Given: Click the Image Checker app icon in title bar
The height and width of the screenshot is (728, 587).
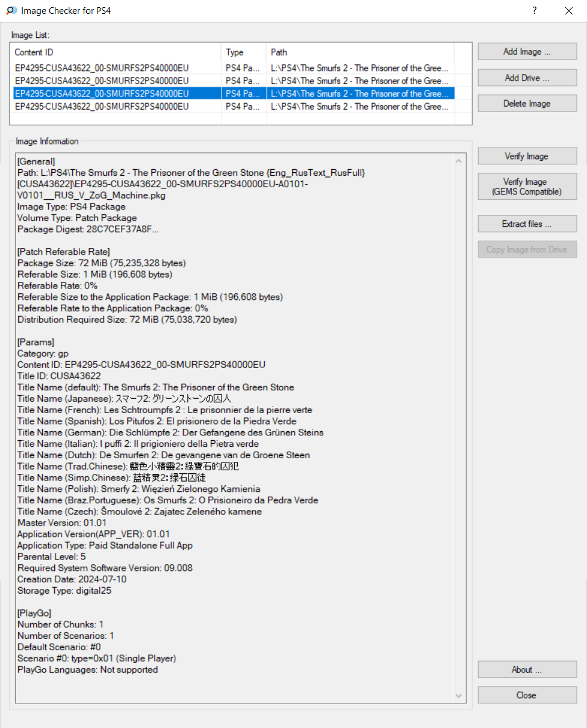Looking at the screenshot, I should coord(11,11).
